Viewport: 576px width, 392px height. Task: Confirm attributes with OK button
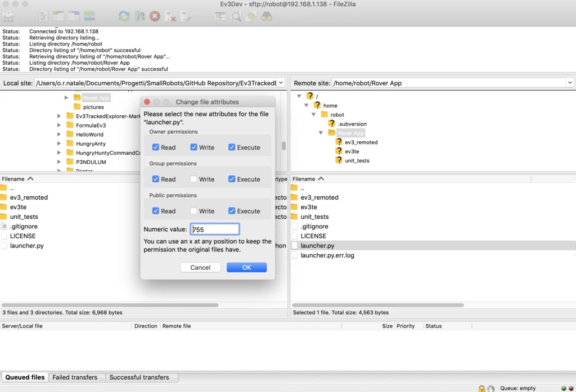(246, 268)
